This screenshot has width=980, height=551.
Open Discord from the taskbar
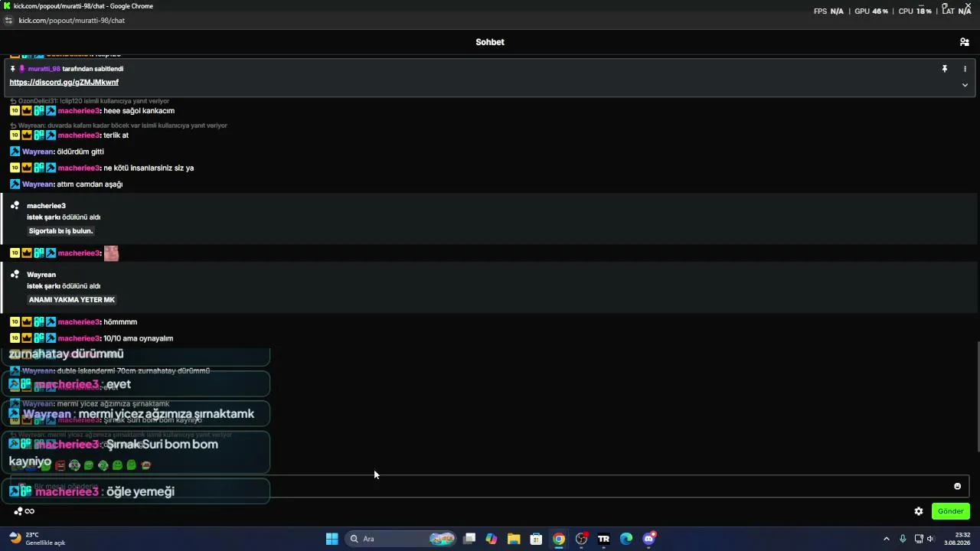click(x=649, y=539)
